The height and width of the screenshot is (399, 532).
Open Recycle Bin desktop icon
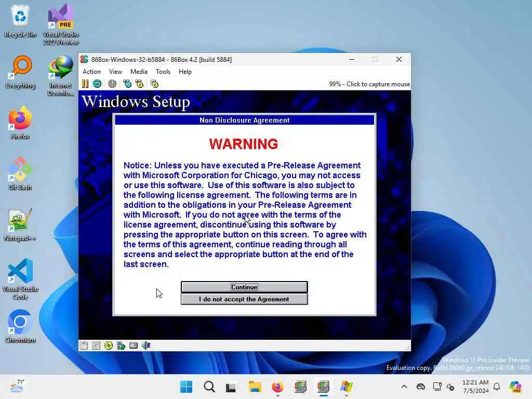coord(20,21)
